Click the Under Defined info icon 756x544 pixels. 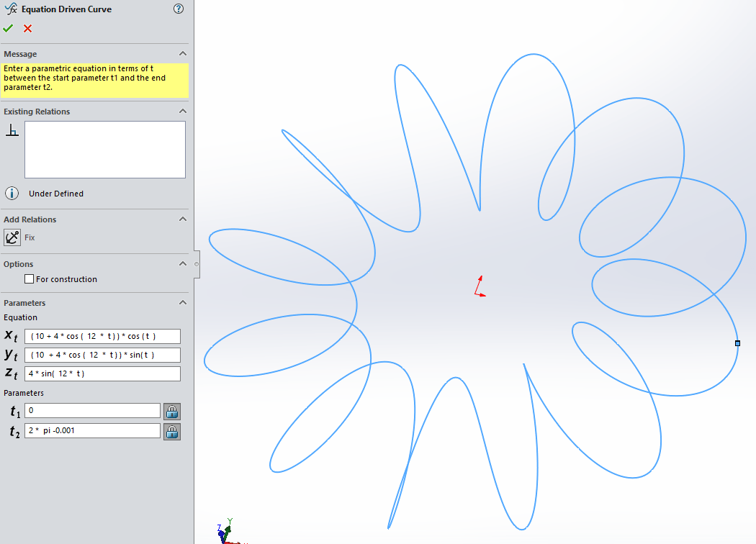(12, 194)
